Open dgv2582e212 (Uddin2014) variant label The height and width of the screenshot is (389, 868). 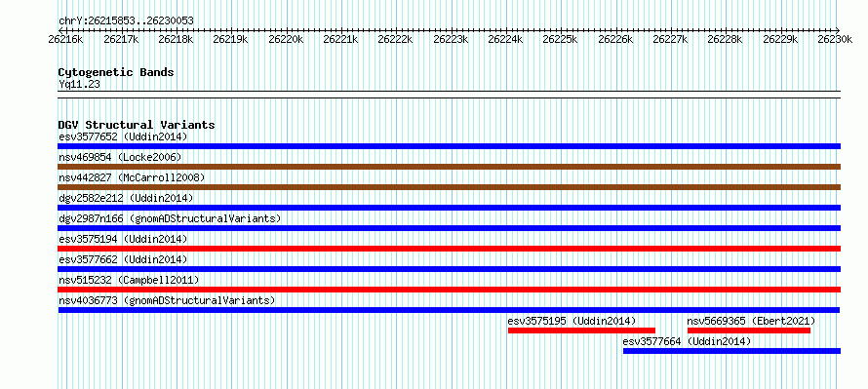pyautogui.click(x=126, y=198)
